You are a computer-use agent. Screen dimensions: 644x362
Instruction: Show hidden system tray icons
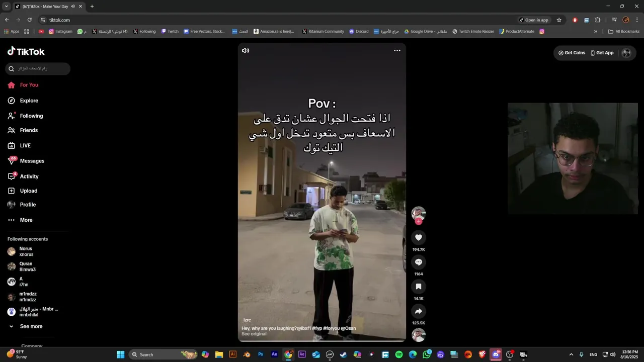click(571, 354)
